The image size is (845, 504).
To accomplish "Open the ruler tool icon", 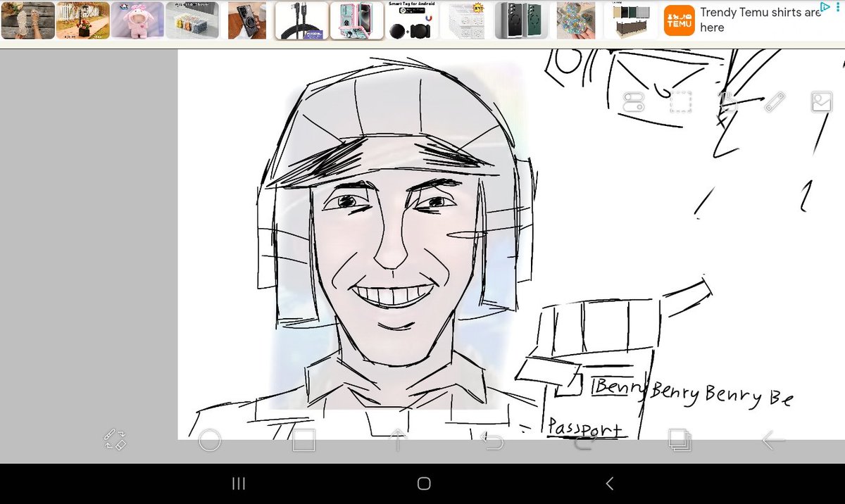I will pos(775,102).
